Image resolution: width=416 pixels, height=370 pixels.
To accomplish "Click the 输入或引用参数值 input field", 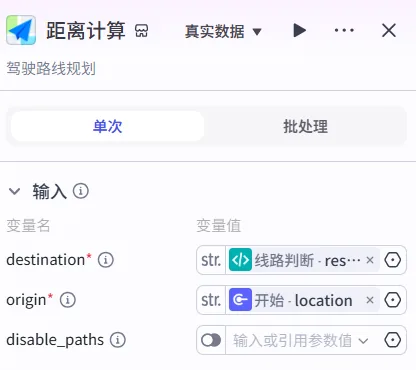I will pos(292,340).
